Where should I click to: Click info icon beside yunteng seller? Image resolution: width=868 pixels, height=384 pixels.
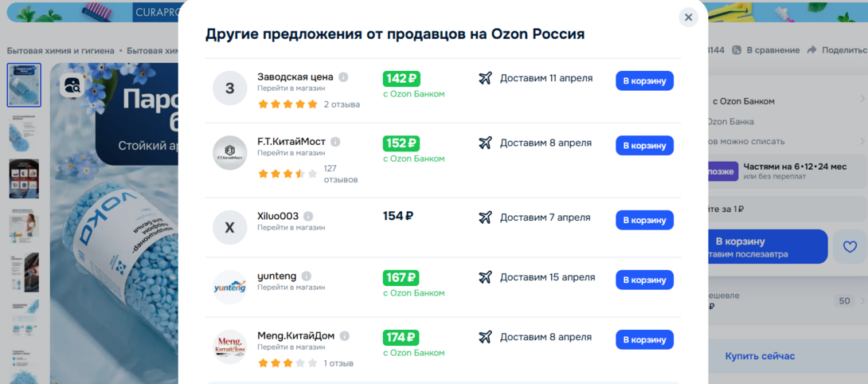[307, 276]
